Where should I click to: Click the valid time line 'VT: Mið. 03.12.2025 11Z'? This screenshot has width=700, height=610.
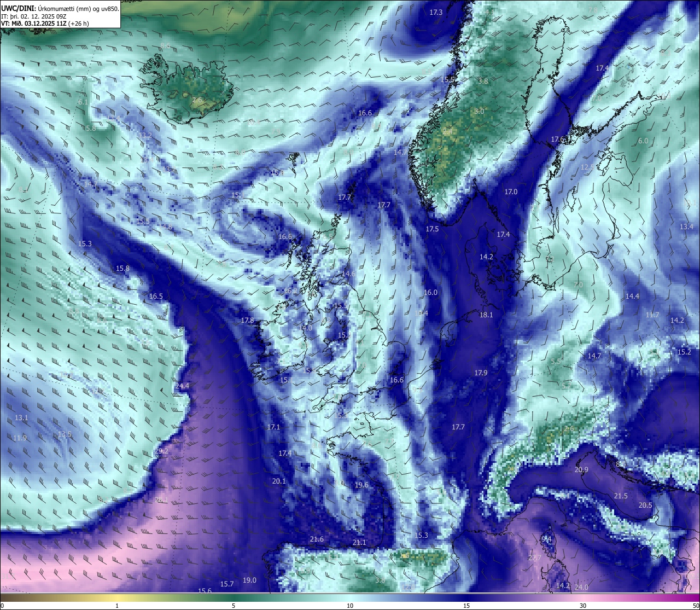tap(33, 24)
